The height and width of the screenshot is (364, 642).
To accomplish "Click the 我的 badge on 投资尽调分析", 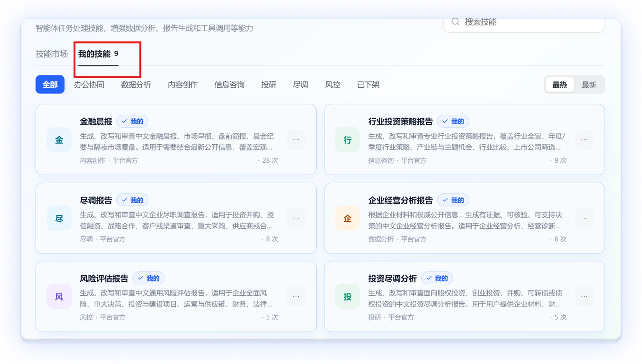I will point(437,278).
